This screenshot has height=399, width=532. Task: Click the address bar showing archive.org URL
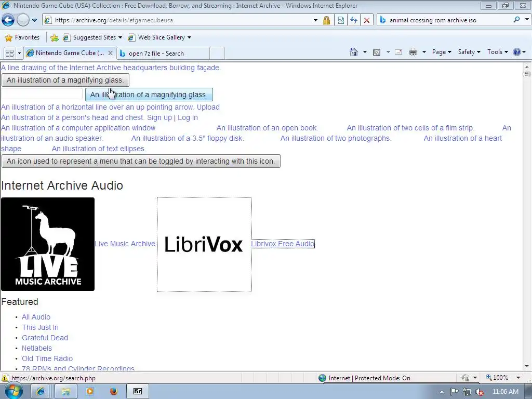tap(177, 20)
